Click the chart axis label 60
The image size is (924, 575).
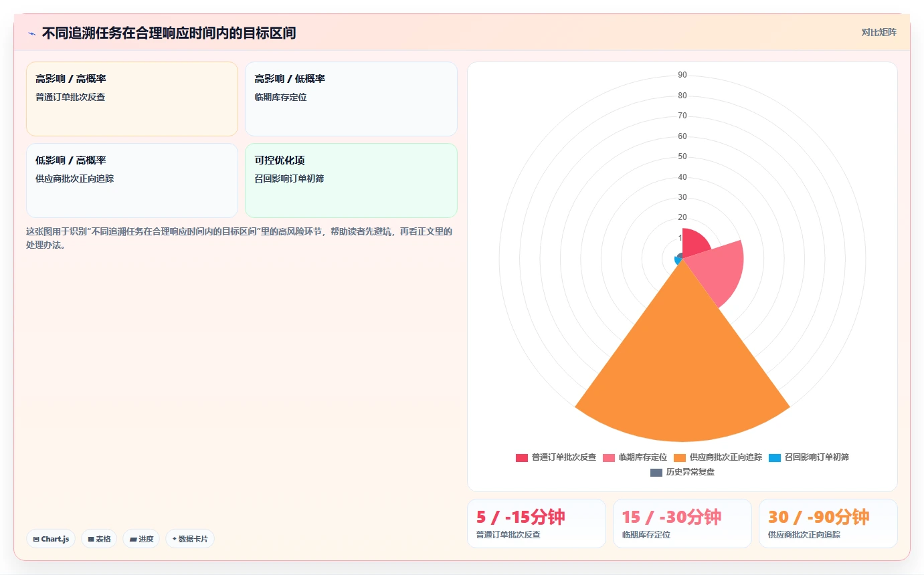[682, 136]
